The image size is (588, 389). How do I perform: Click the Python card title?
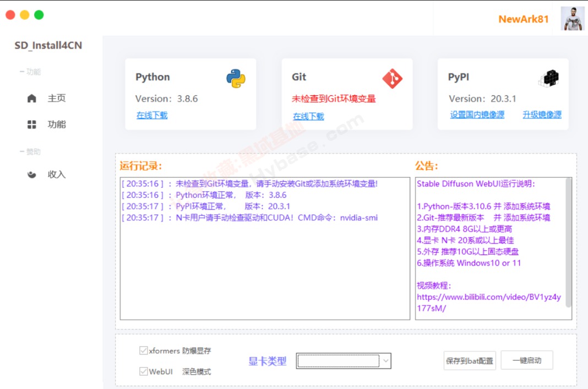[153, 77]
